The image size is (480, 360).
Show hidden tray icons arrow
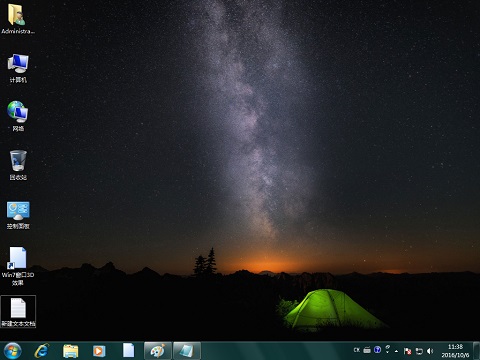click(396, 351)
